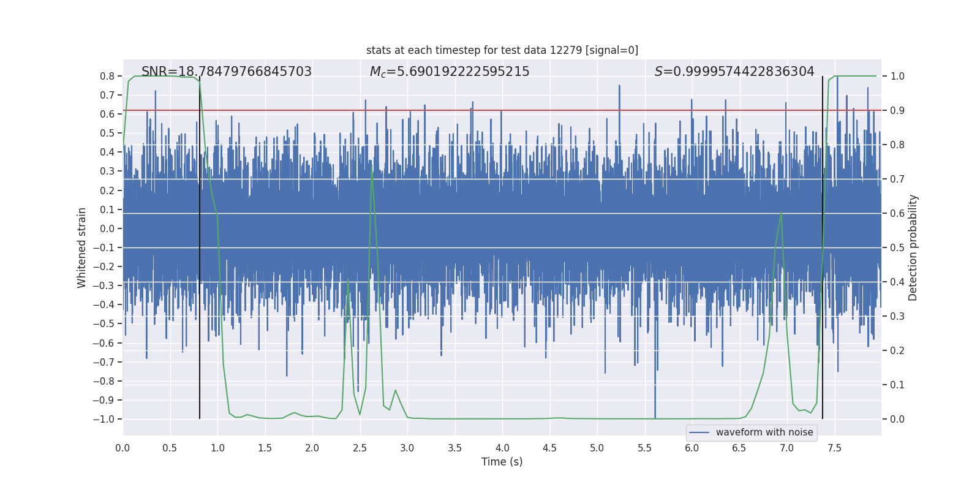The height and width of the screenshot is (490, 980).
Task: Click the second black vertical marker near 7.4s
Action: tap(823, 247)
